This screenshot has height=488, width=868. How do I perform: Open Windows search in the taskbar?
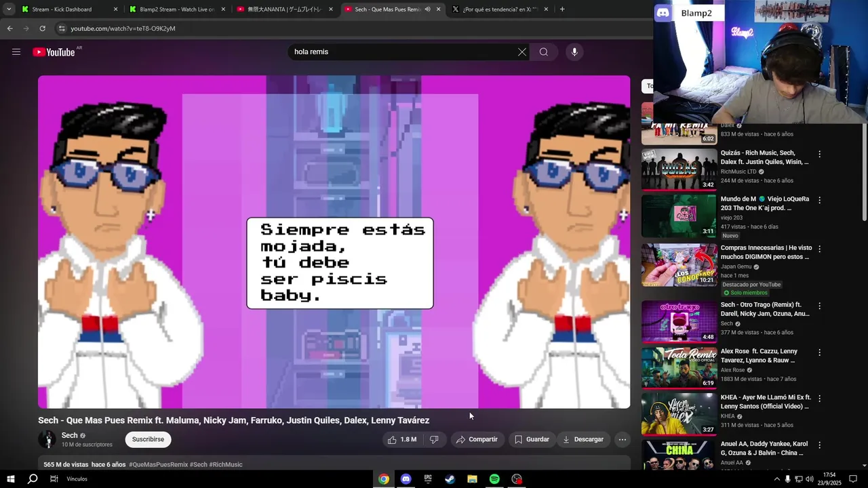tap(32, 479)
